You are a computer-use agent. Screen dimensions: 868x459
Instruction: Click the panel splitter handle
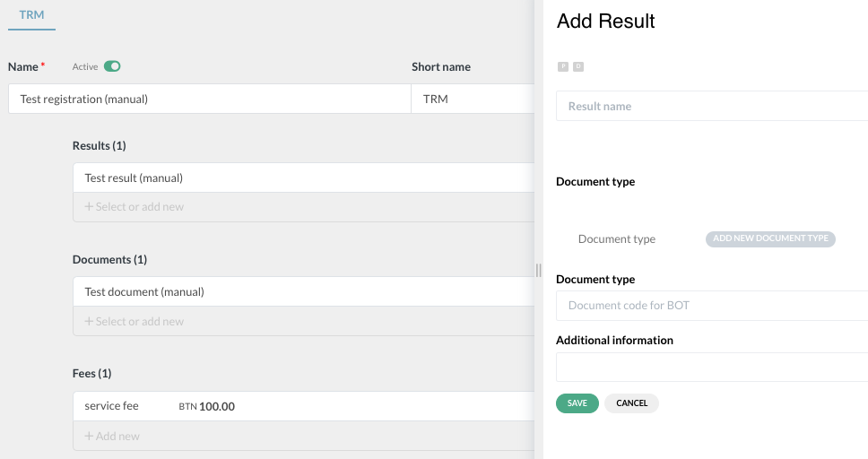538,270
